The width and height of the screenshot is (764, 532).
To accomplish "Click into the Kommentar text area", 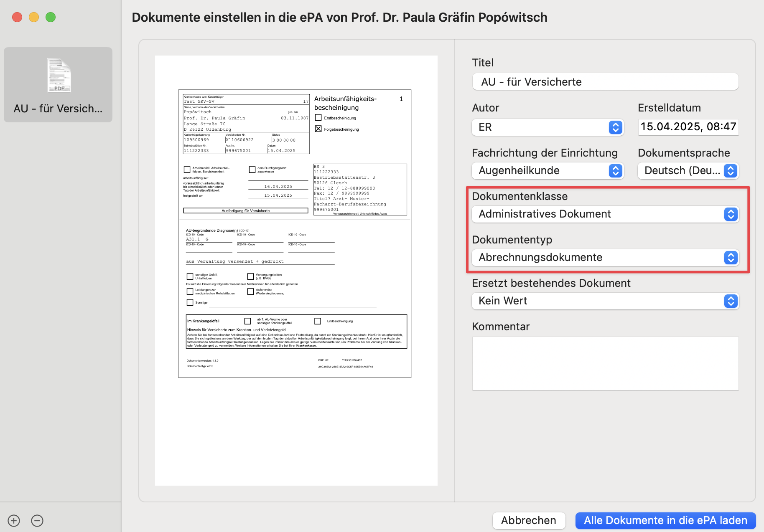I will [x=605, y=364].
